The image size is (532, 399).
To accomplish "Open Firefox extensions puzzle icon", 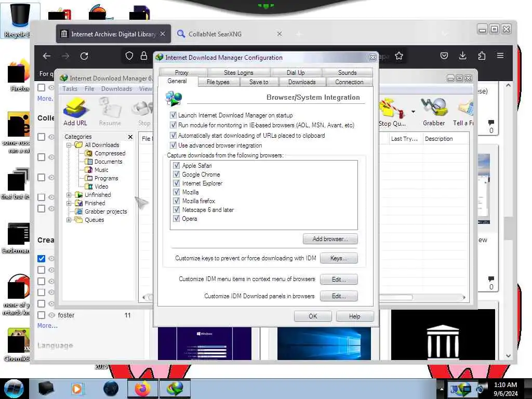I will tap(482, 56).
